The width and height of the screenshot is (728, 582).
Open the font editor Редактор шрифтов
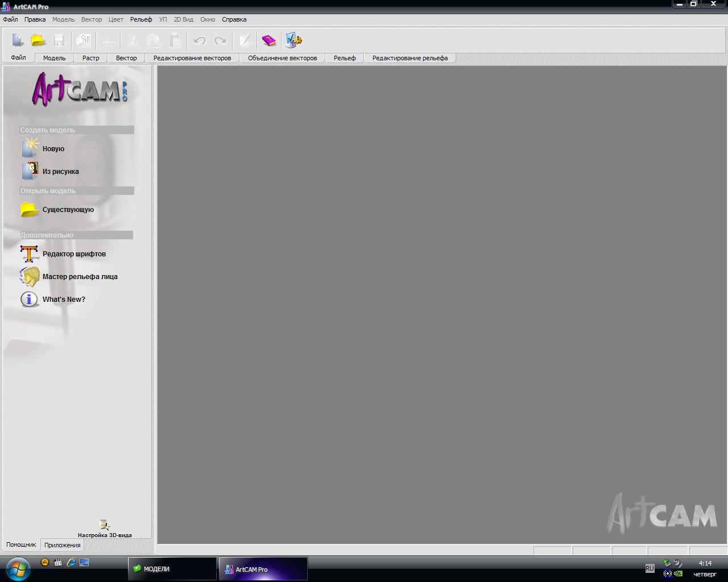30,254
